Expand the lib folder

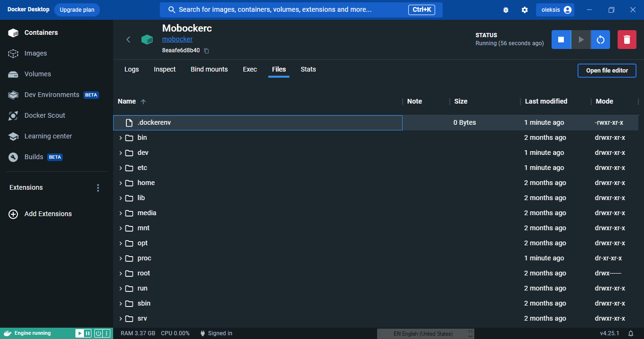[x=121, y=198]
